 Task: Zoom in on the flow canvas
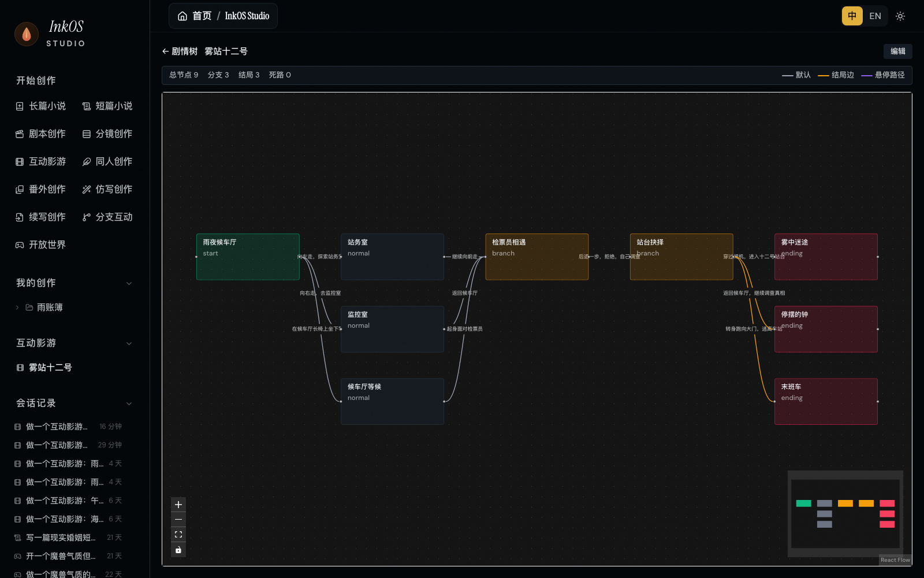[x=178, y=505]
